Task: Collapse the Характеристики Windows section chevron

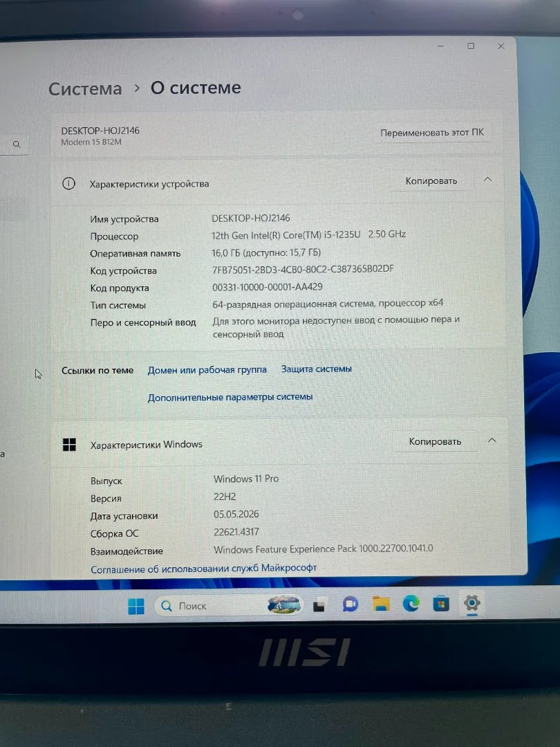Action: [492, 441]
